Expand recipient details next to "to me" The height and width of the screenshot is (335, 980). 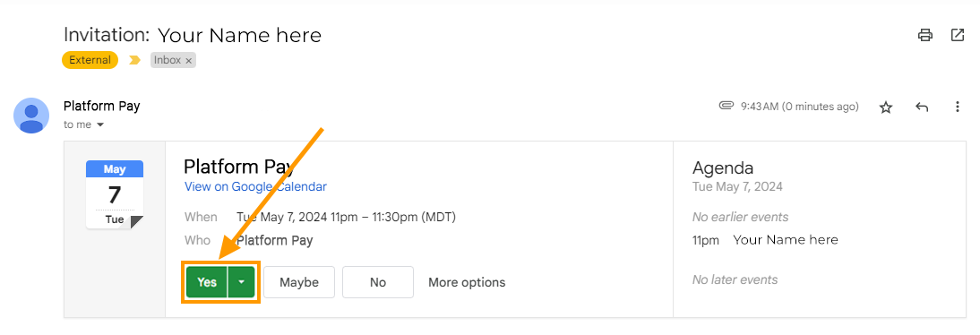click(x=100, y=125)
